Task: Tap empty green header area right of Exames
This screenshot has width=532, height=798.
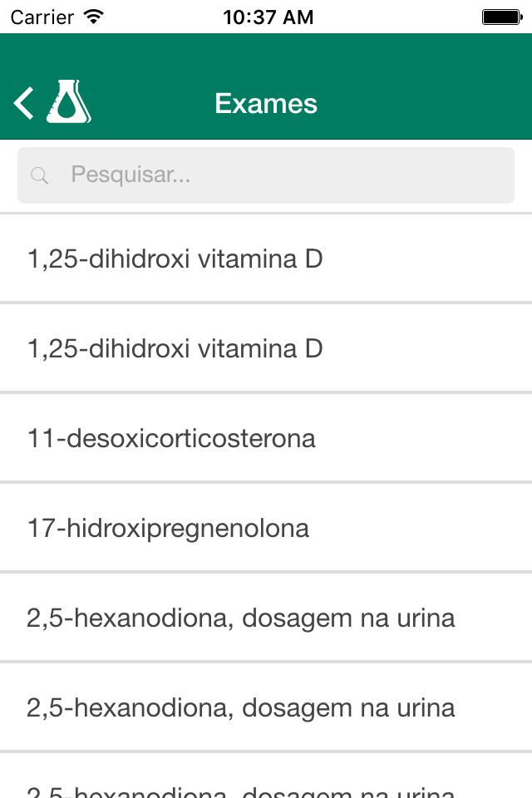Action: pyautogui.click(x=422, y=104)
